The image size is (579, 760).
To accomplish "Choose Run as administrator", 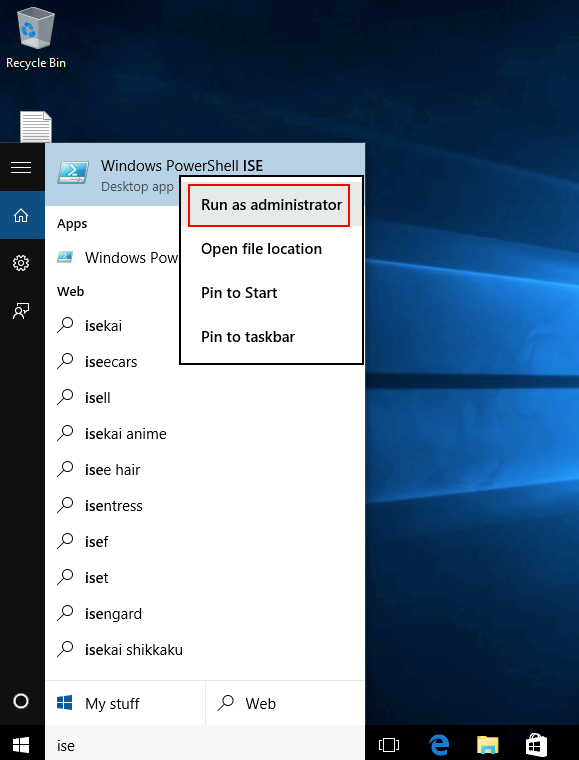I will 271,205.
